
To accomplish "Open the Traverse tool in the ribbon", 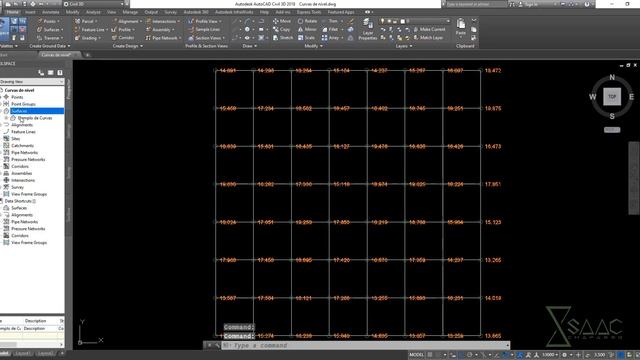I will [50, 38].
